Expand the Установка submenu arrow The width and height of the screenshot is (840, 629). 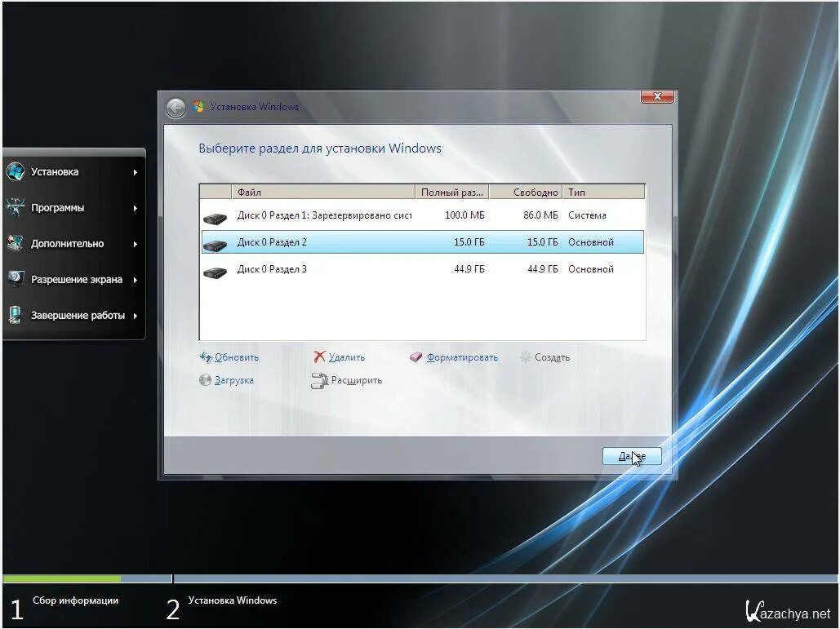(x=135, y=172)
